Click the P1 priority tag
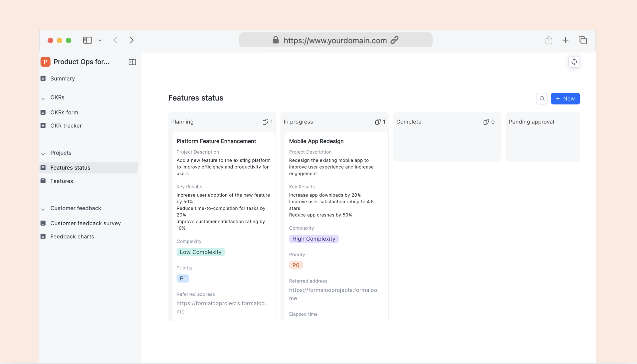This screenshot has height=364, width=637. [x=183, y=278]
